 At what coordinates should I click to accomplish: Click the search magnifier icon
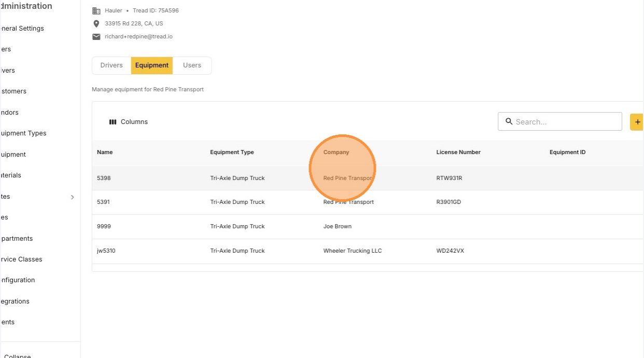pyautogui.click(x=509, y=121)
